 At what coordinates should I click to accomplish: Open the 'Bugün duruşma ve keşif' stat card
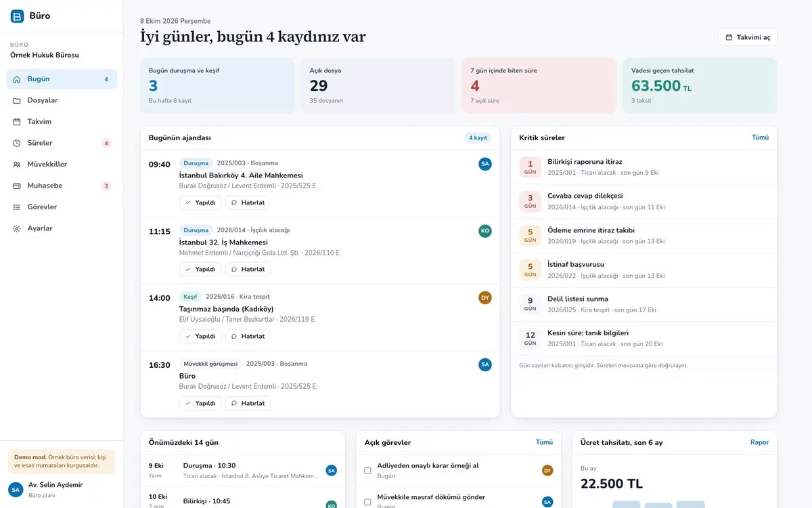[217, 85]
